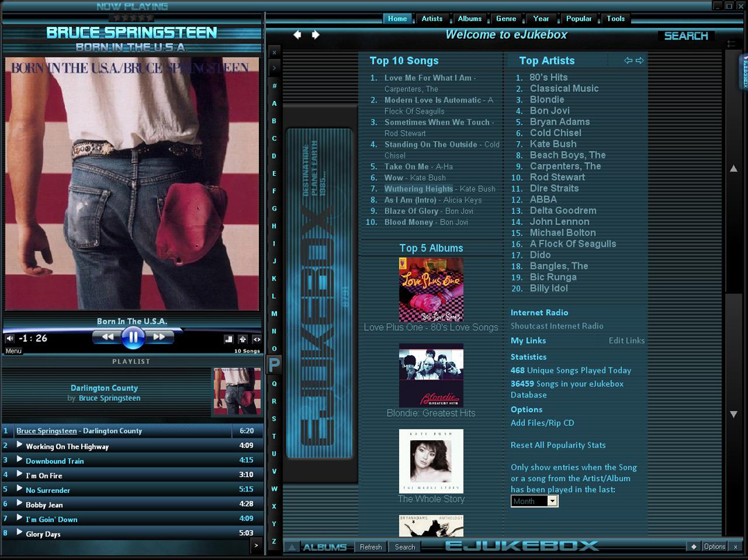Play Working On The Highway track arrow
Screen dimensions: 748x560
pyautogui.click(x=19, y=444)
